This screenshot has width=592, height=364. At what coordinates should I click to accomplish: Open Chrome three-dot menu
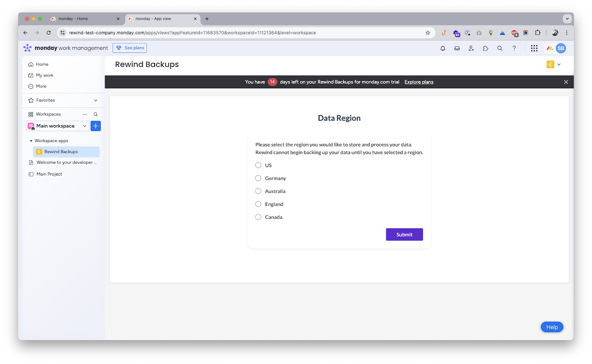click(566, 33)
